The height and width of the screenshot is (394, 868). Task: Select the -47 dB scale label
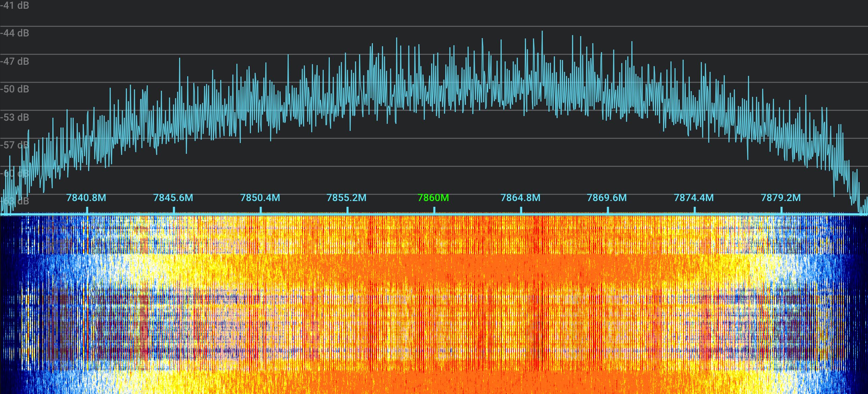(x=15, y=61)
